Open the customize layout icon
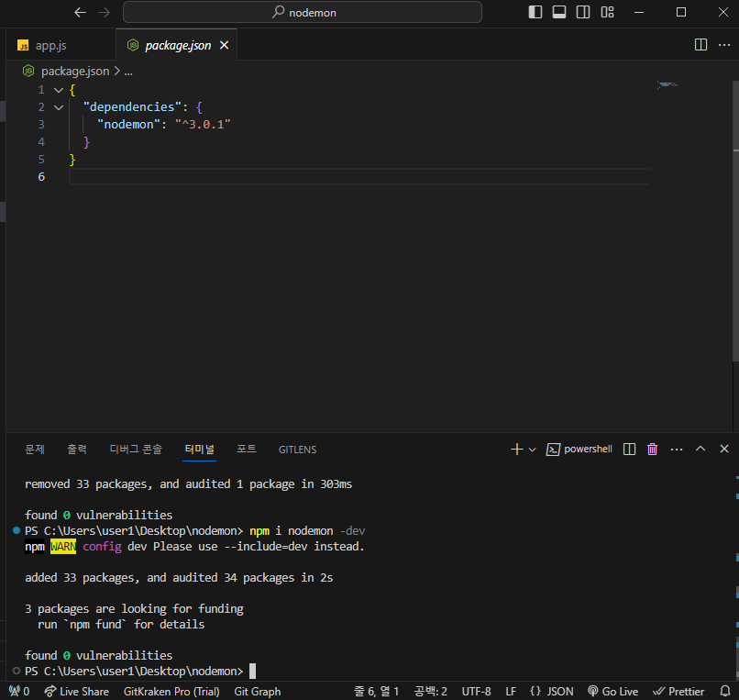Image resolution: width=739 pixels, height=700 pixels. click(607, 12)
